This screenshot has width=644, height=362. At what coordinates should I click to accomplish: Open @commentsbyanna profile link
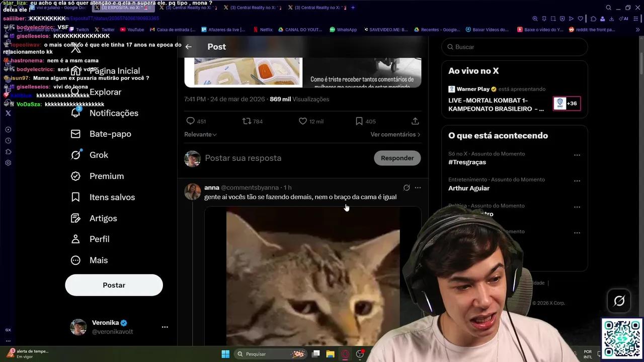tap(250, 188)
